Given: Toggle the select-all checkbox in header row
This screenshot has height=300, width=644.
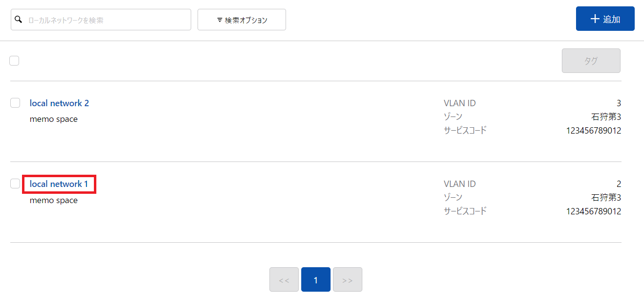Looking at the screenshot, I should (14, 61).
